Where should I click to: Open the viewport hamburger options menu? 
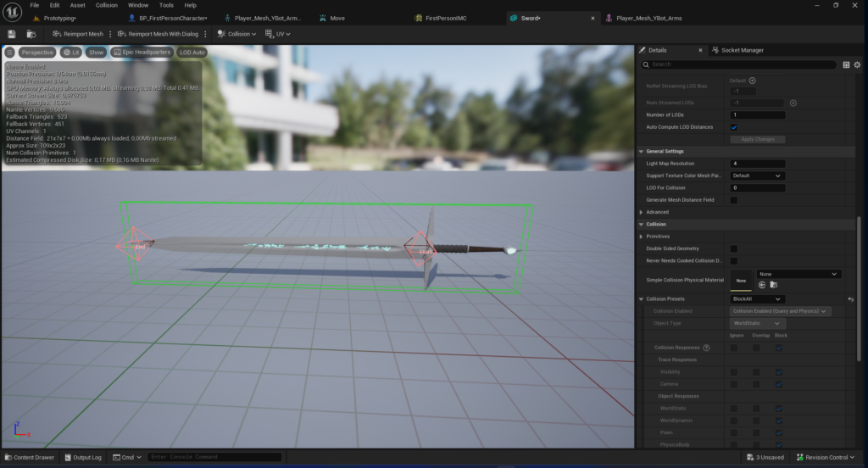coord(9,52)
